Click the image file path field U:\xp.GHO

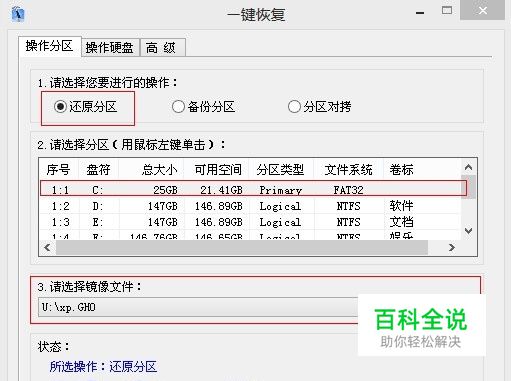coord(198,307)
